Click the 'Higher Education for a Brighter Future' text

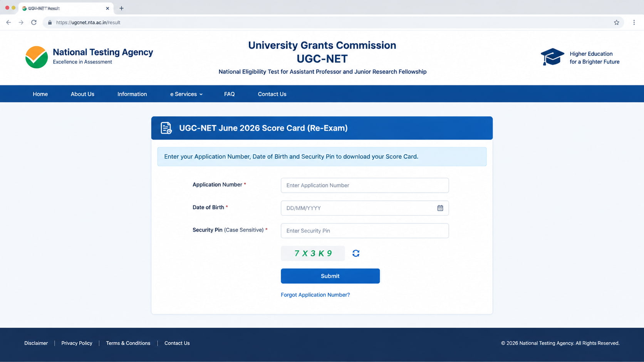click(594, 58)
